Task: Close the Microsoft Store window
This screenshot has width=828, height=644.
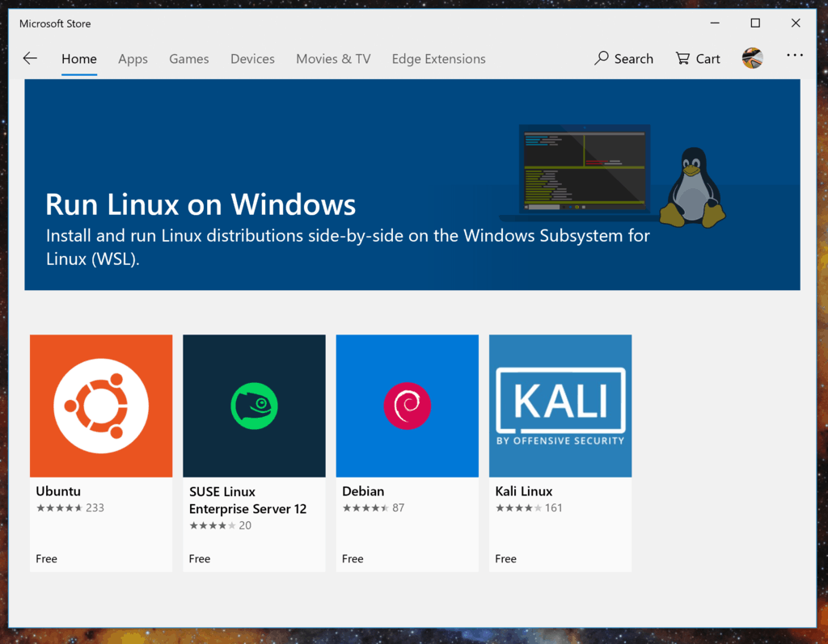Action: click(796, 23)
